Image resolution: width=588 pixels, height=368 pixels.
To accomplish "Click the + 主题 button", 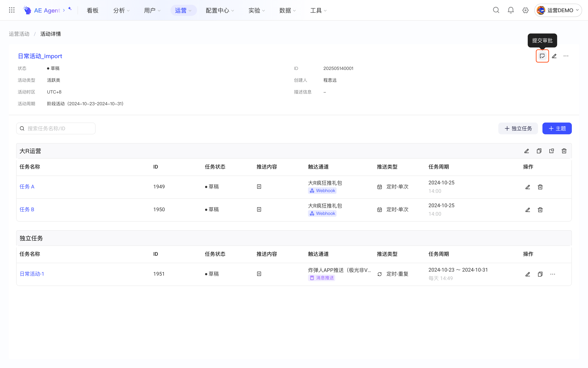I will pyautogui.click(x=557, y=128).
